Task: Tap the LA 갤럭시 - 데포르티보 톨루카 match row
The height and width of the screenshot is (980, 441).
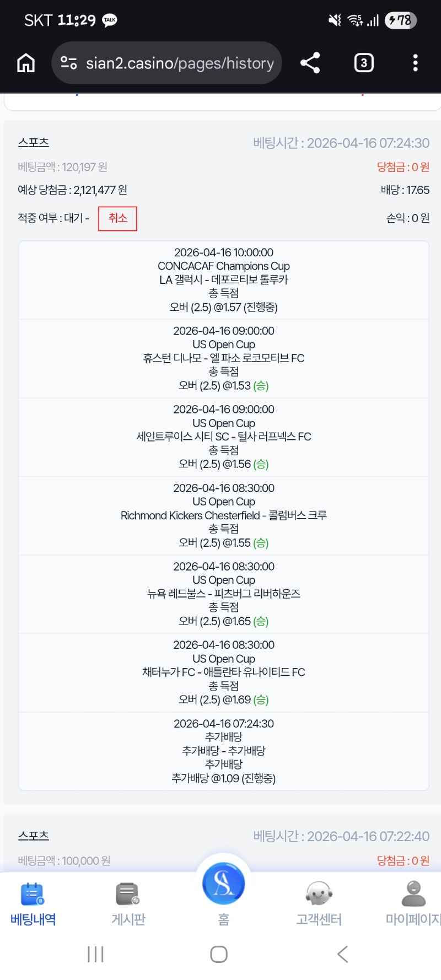Action: 223,280
